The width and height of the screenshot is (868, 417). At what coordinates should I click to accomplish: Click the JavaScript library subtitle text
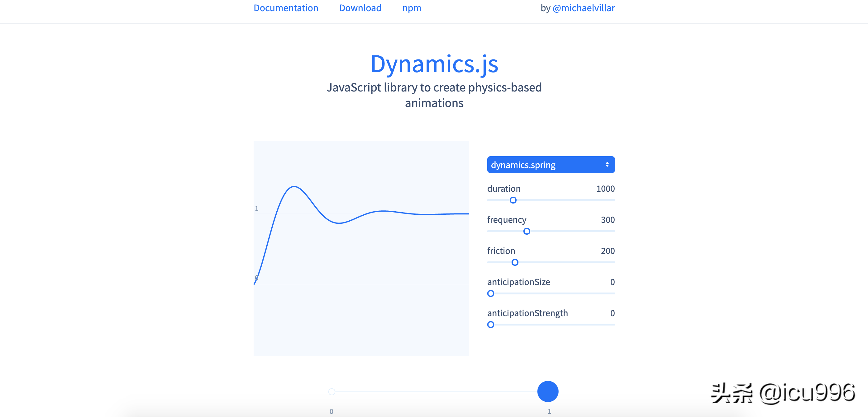[x=434, y=95]
